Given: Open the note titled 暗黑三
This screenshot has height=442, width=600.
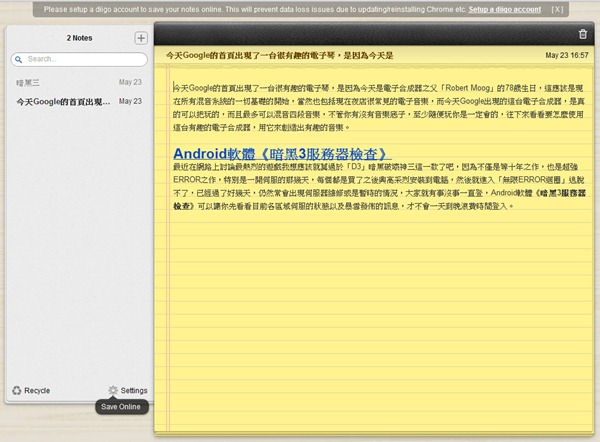Looking at the screenshot, I should point(26,82).
